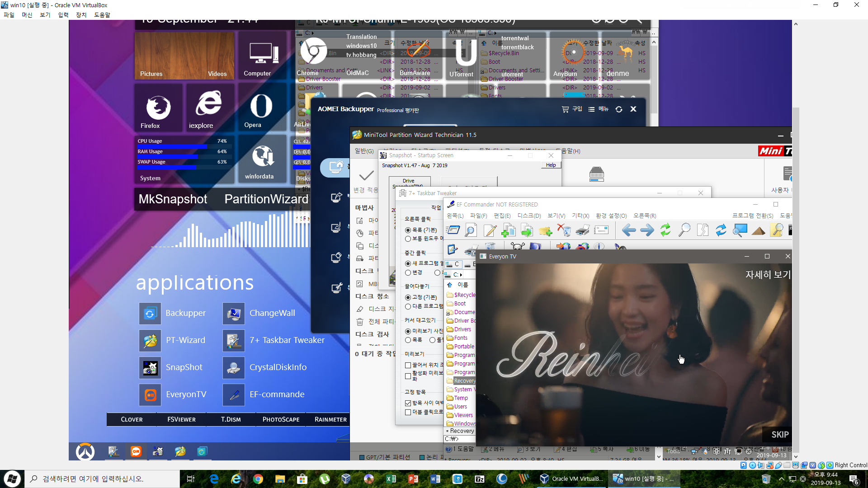Enable 더블 클릭으로 checkbox under 고정 항목
The image size is (868, 488).
click(408, 412)
